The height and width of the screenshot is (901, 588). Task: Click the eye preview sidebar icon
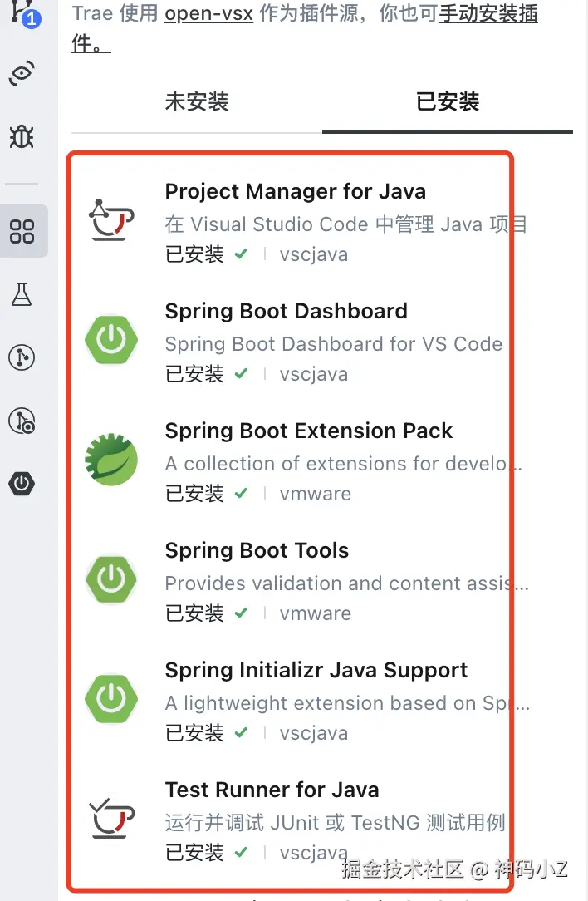[x=22, y=74]
